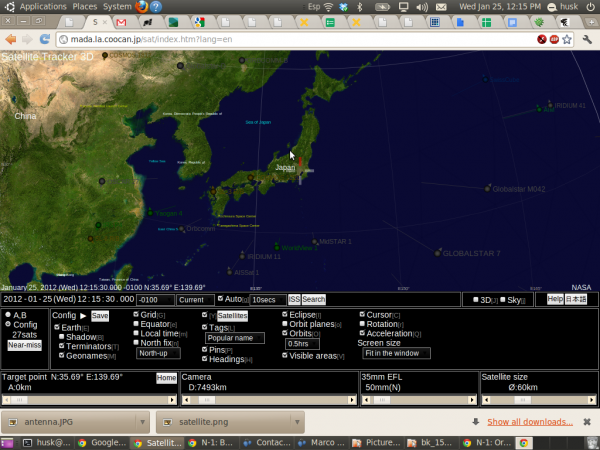Select the AISSat 1 satellite marker
600x450 pixels.
pos(229,272)
